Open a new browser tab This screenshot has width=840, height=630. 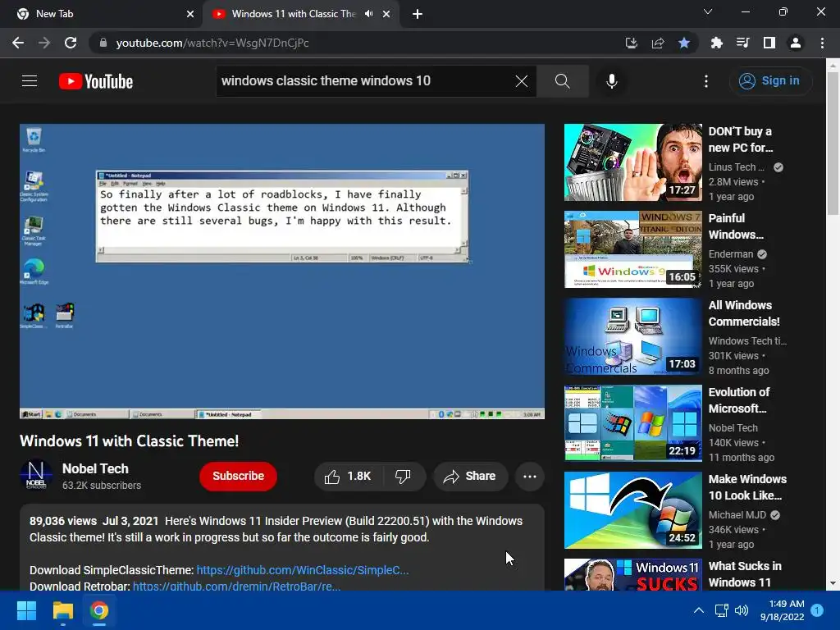click(418, 14)
